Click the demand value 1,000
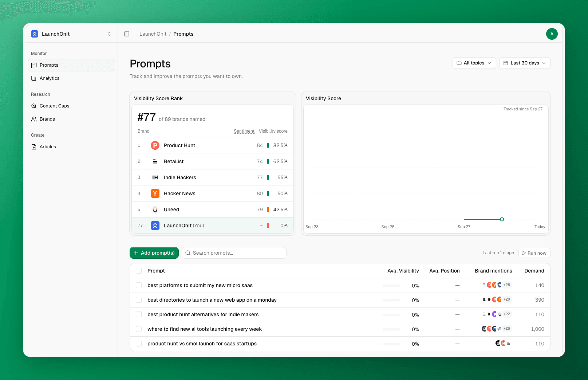 point(537,329)
